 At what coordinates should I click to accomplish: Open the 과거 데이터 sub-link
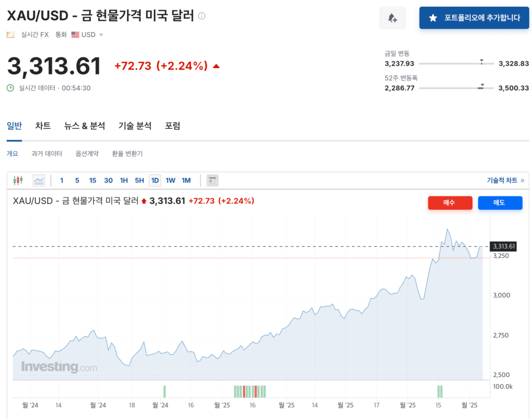point(47,153)
